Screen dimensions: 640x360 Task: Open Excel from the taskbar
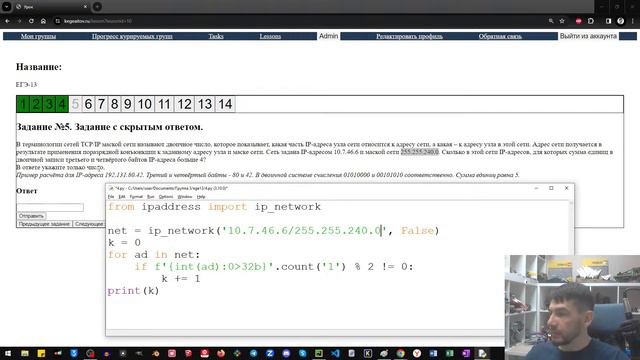click(x=449, y=353)
